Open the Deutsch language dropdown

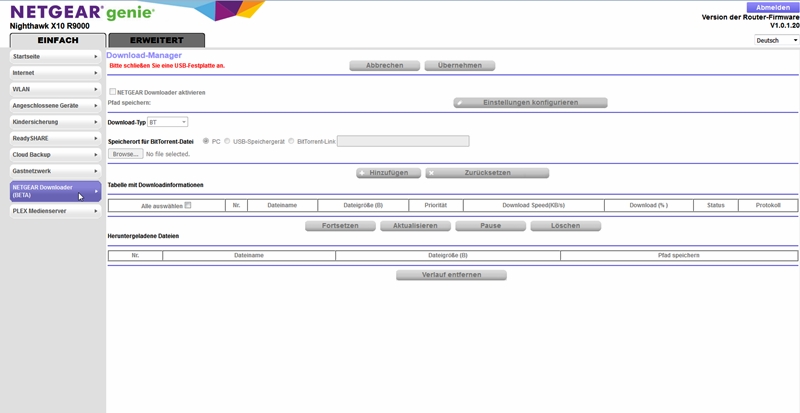(x=776, y=40)
